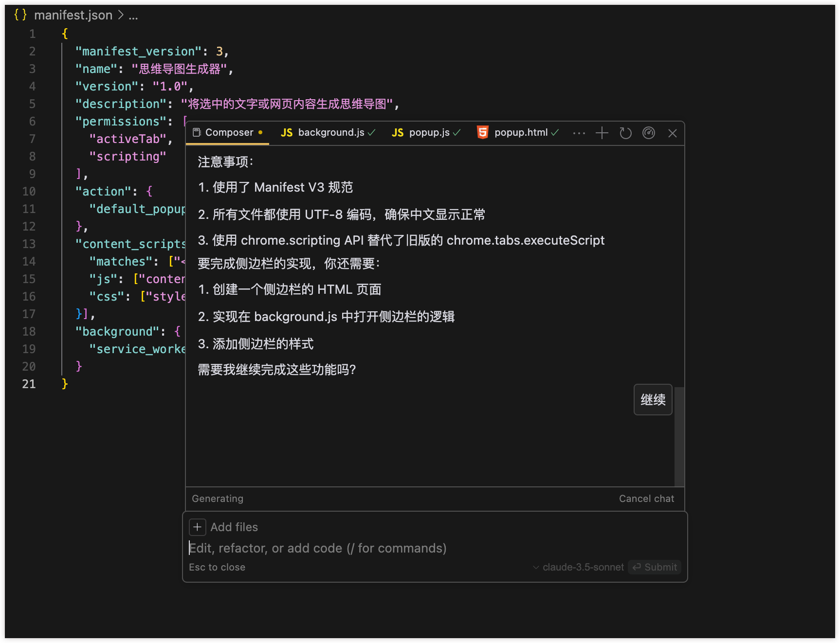Click the breadcrumb chevron after manifest.json
840x643 pixels.
click(x=121, y=15)
